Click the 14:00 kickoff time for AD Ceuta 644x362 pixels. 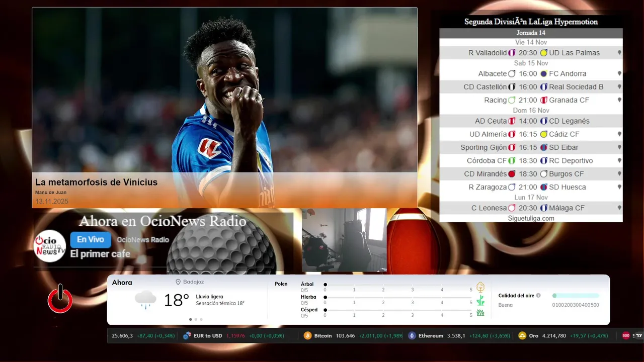click(x=528, y=121)
